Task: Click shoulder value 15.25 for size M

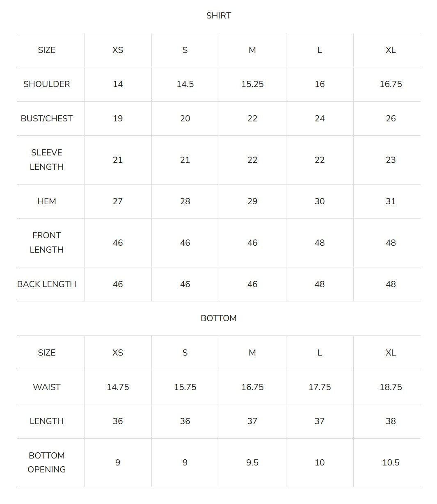Action: point(252,84)
